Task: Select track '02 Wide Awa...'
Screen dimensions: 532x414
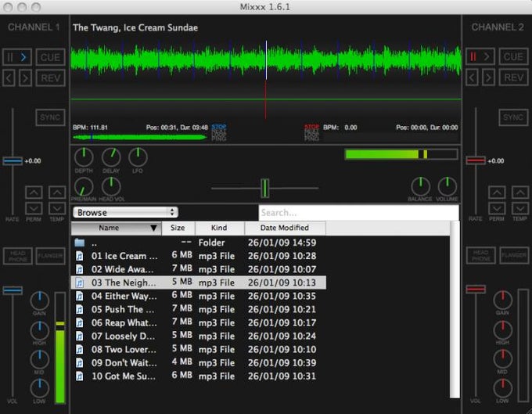Action: click(x=199, y=269)
